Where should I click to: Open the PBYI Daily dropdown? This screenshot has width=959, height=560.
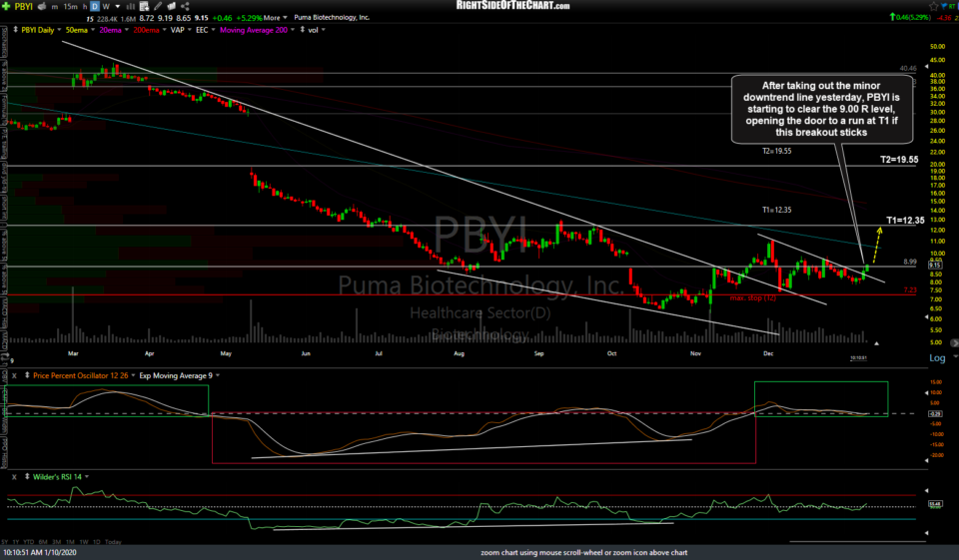pyautogui.click(x=59, y=30)
